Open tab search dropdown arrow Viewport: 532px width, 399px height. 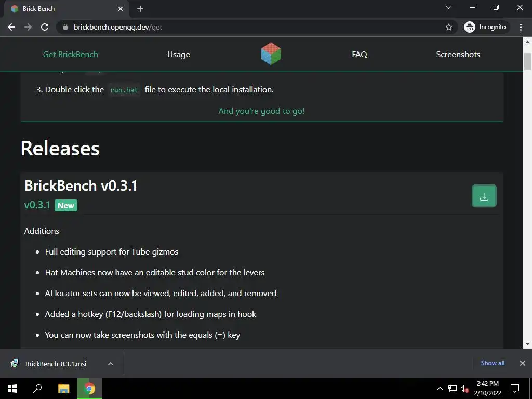coord(448,7)
